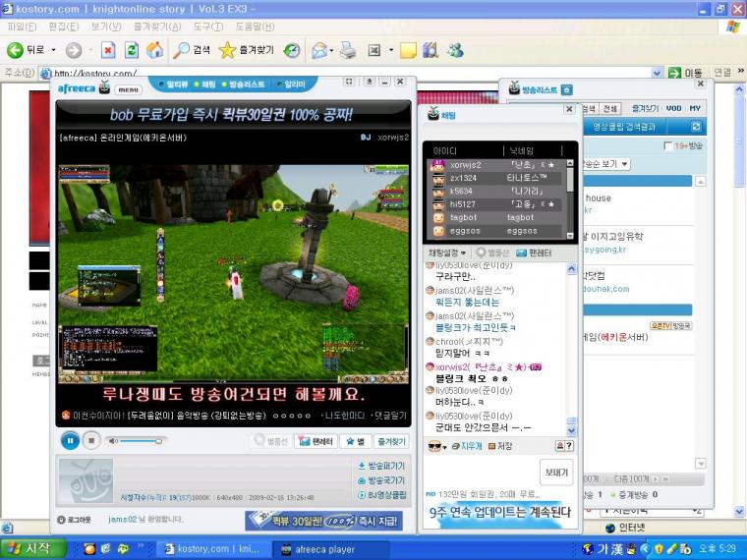Click the Mail envelope toolbar icon
Viewport: 747px width, 560px height.
coord(319,50)
